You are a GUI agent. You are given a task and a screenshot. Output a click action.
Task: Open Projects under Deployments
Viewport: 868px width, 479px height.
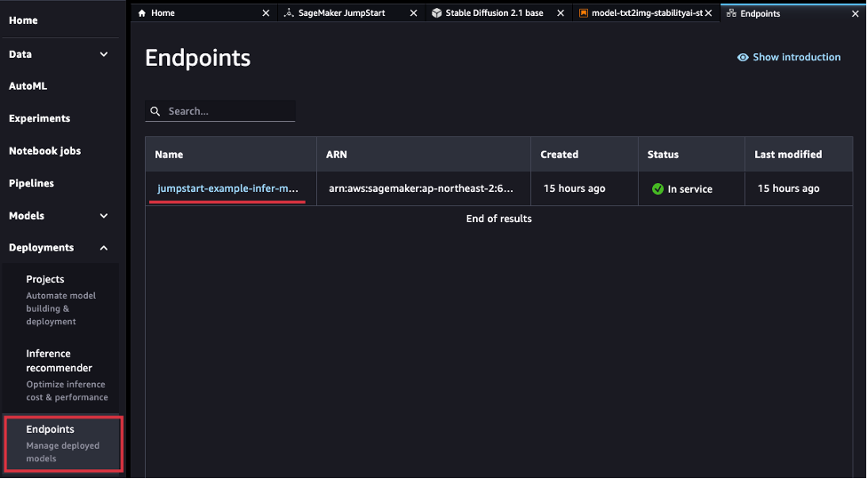pos(61,299)
